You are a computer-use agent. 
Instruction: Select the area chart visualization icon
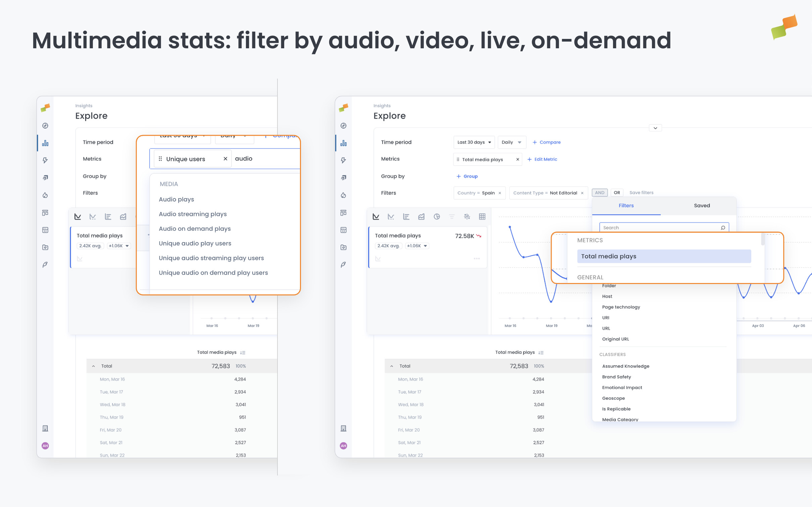tap(421, 217)
